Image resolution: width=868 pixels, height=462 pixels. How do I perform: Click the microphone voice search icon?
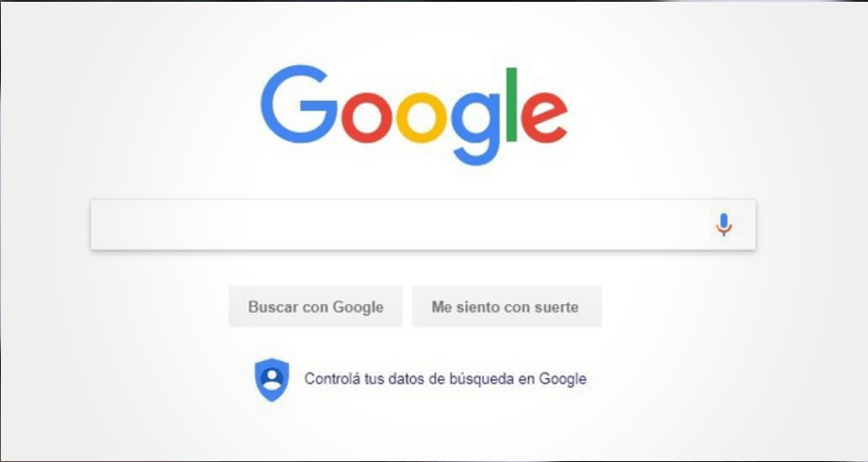(723, 224)
